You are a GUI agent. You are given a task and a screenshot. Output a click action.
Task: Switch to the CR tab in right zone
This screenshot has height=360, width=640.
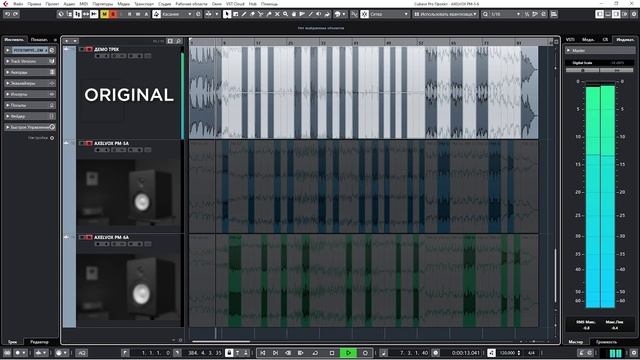click(605, 40)
